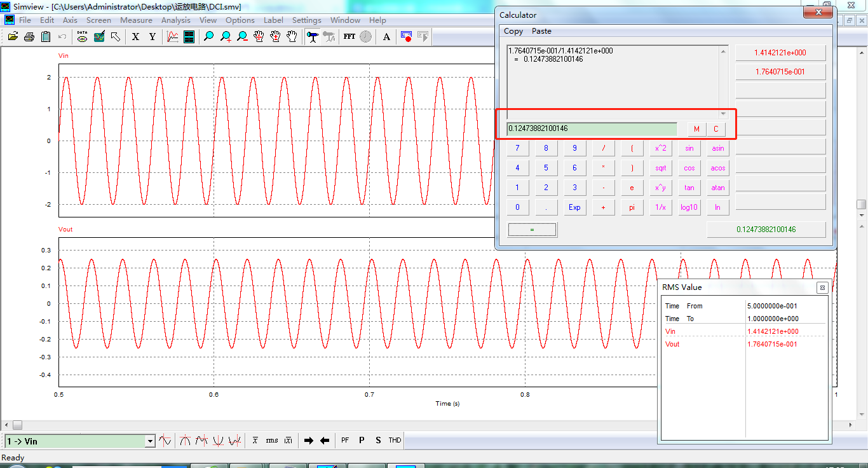Click the calculator pi button

[x=632, y=208]
